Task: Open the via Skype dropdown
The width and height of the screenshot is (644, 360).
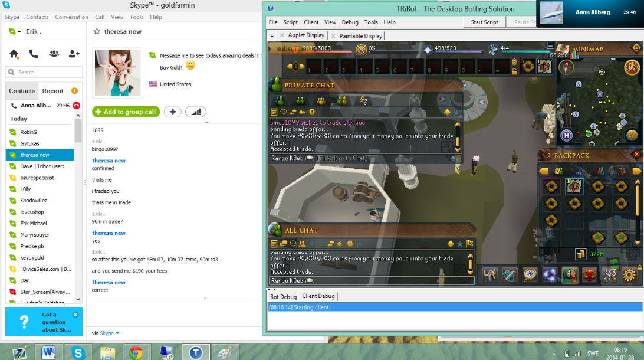Action: pos(110,333)
